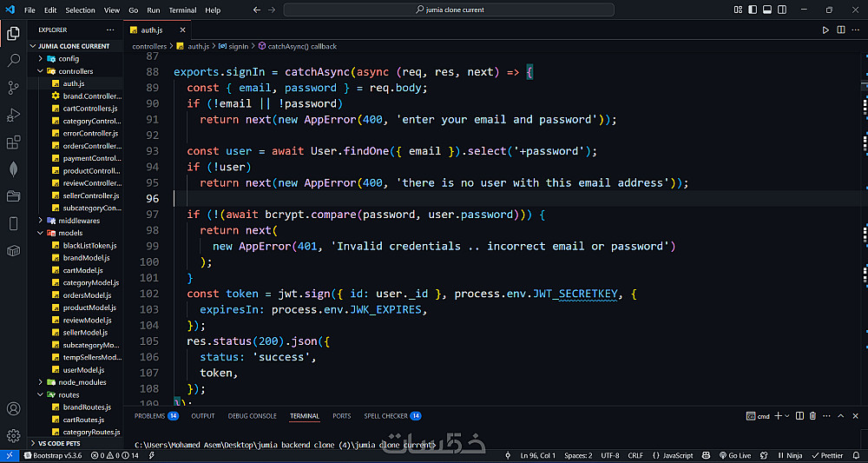
Task: Split the editor to the right
Action: 840,30
